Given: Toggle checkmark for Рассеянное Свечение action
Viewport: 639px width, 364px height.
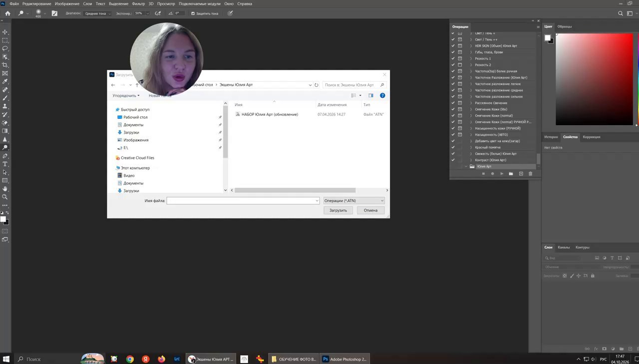Looking at the screenshot, I should (x=453, y=103).
